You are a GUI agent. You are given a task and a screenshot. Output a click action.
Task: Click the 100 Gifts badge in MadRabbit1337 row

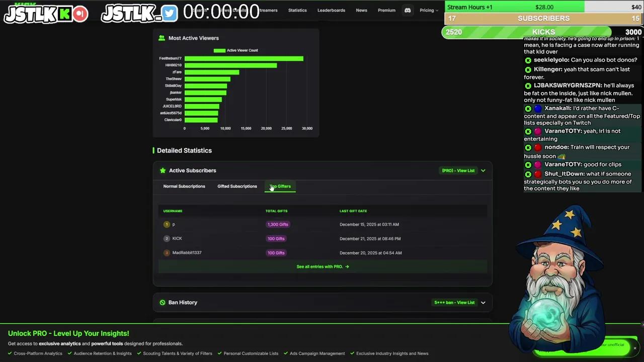pos(276,253)
